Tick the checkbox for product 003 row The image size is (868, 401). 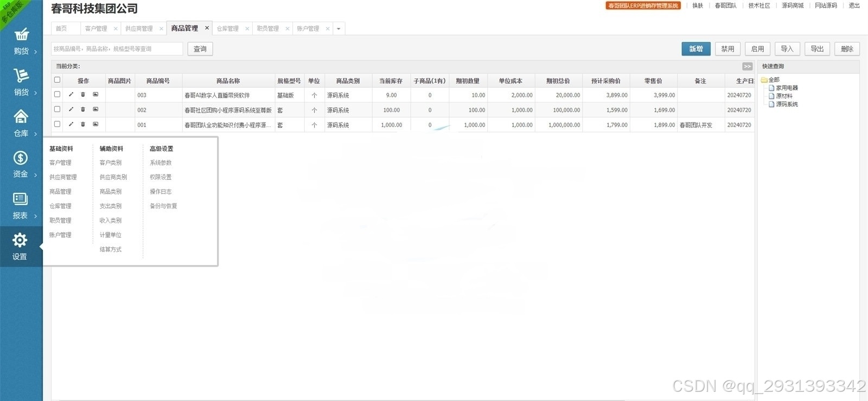coord(57,94)
